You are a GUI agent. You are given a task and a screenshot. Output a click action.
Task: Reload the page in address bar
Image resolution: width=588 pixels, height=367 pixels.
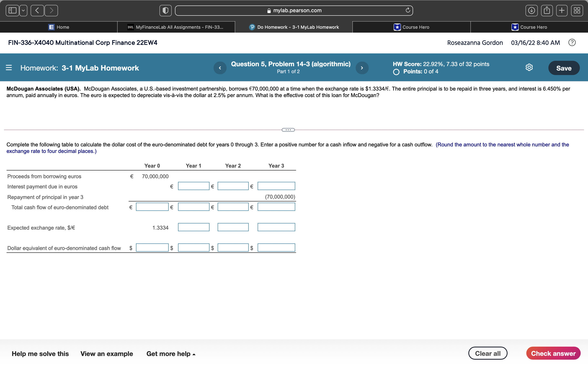point(408,10)
